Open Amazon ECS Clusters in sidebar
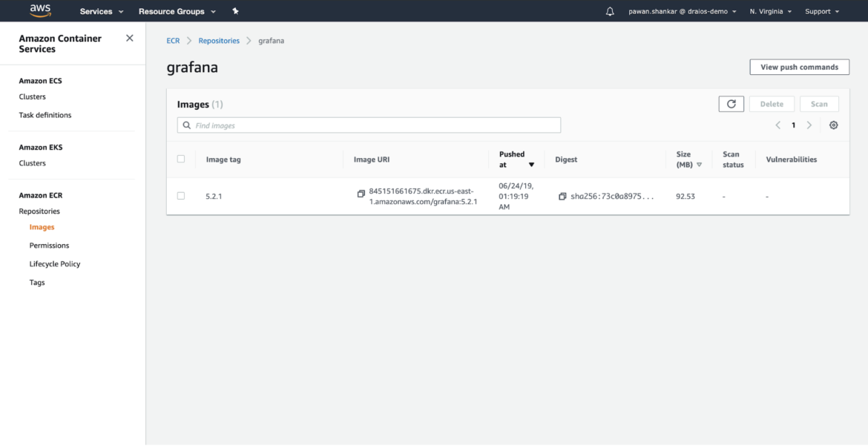 click(32, 96)
